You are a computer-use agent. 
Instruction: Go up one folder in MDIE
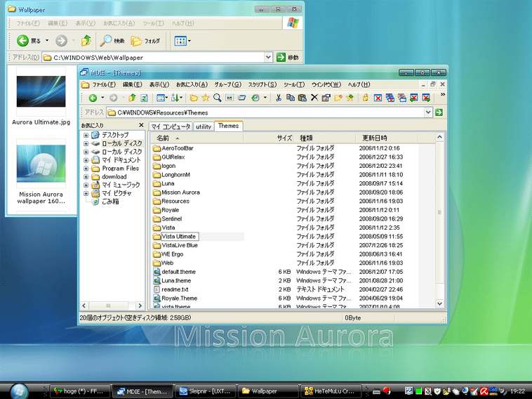(x=133, y=98)
